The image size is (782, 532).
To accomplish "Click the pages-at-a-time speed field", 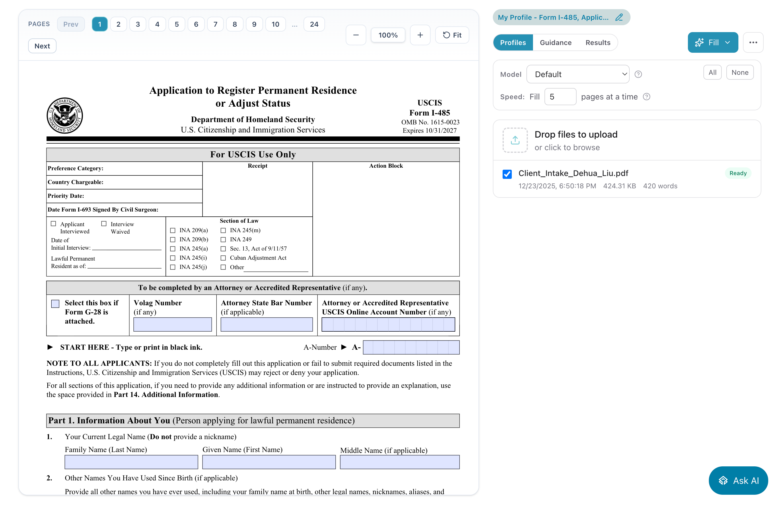I will tap(560, 97).
